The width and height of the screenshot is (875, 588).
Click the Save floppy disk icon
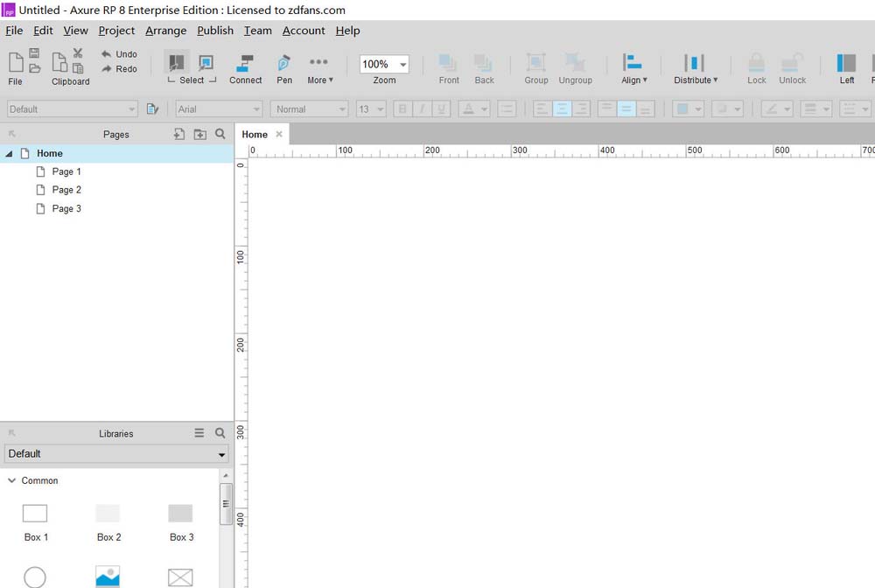click(34, 53)
